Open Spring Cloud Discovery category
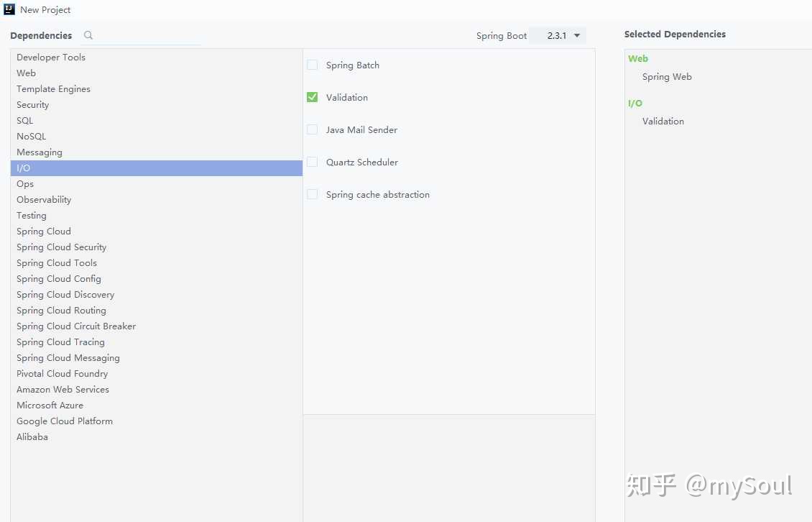The height and width of the screenshot is (522, 812). [157, 295]
